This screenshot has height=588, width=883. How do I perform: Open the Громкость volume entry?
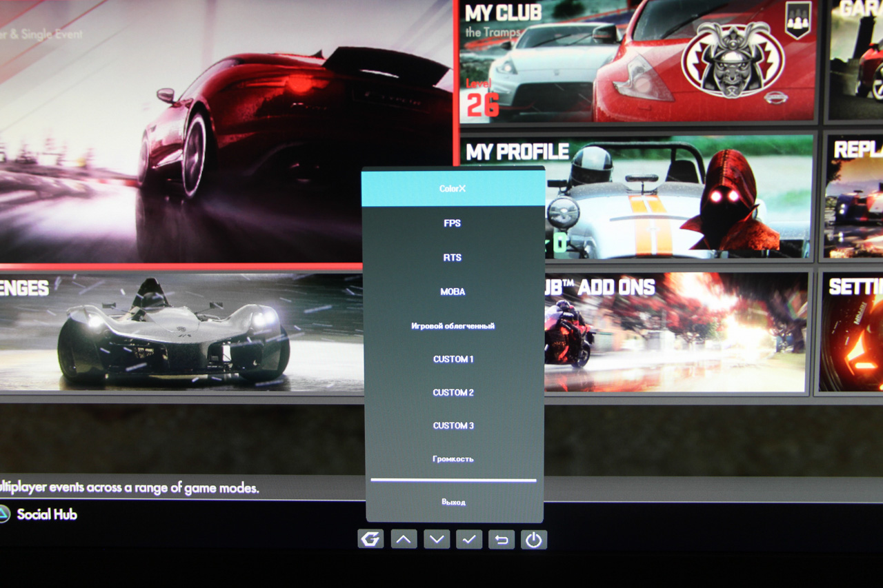click(x=453, y=458)
